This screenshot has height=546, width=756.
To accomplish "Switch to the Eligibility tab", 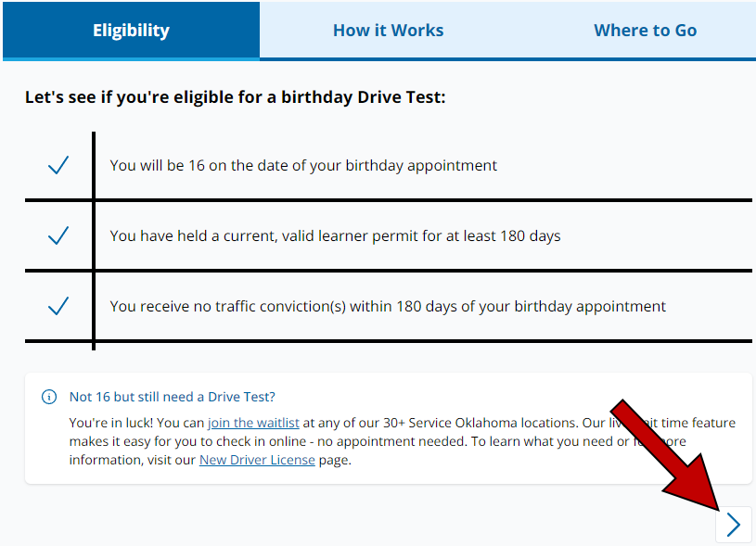I will point(131,31).
